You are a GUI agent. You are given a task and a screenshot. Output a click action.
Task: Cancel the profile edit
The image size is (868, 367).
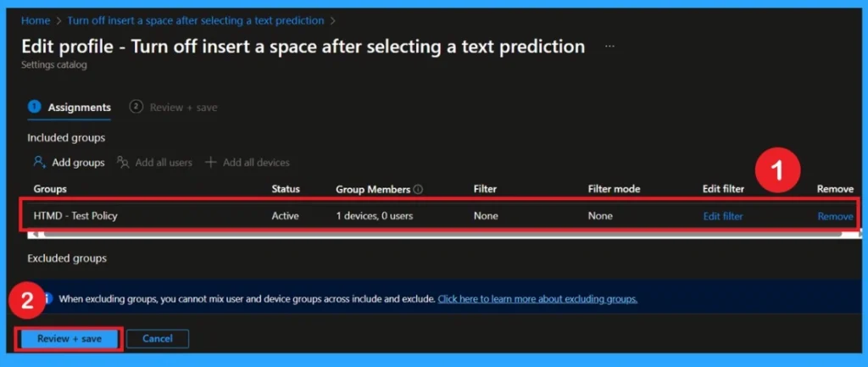[158, 338]
